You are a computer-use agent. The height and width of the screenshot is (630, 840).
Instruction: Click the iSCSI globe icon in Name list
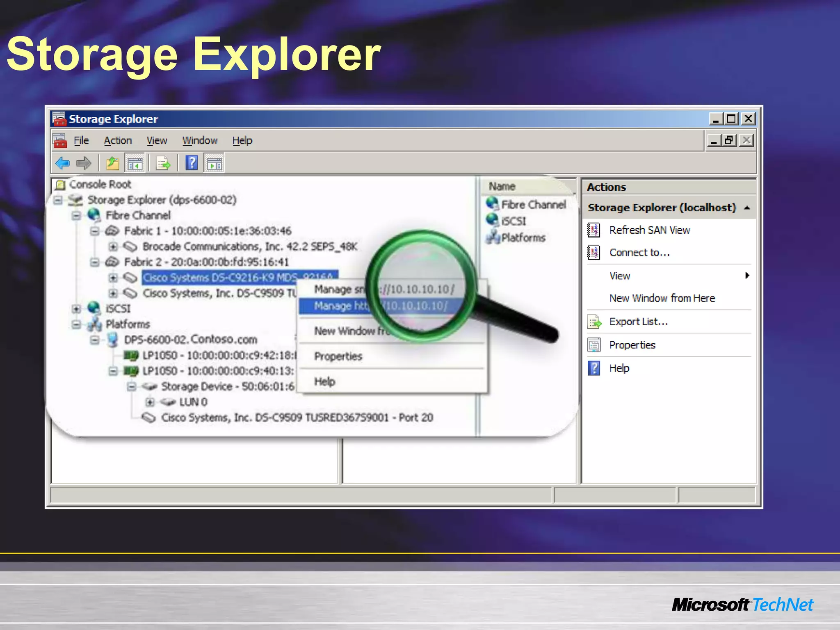(493, 220)
